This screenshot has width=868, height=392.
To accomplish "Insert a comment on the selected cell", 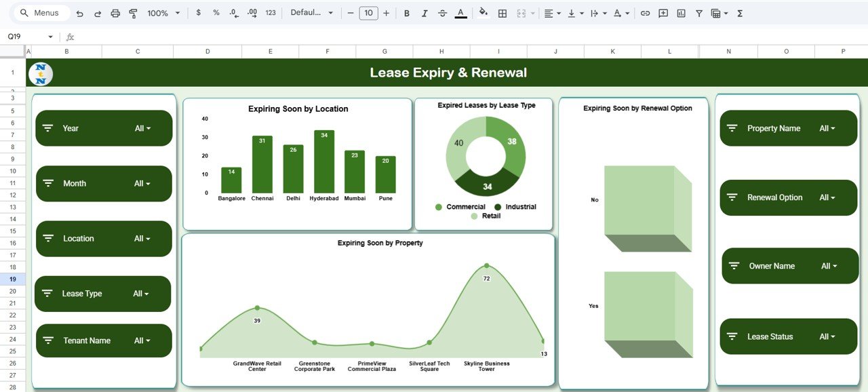I will tap(663, 13).
